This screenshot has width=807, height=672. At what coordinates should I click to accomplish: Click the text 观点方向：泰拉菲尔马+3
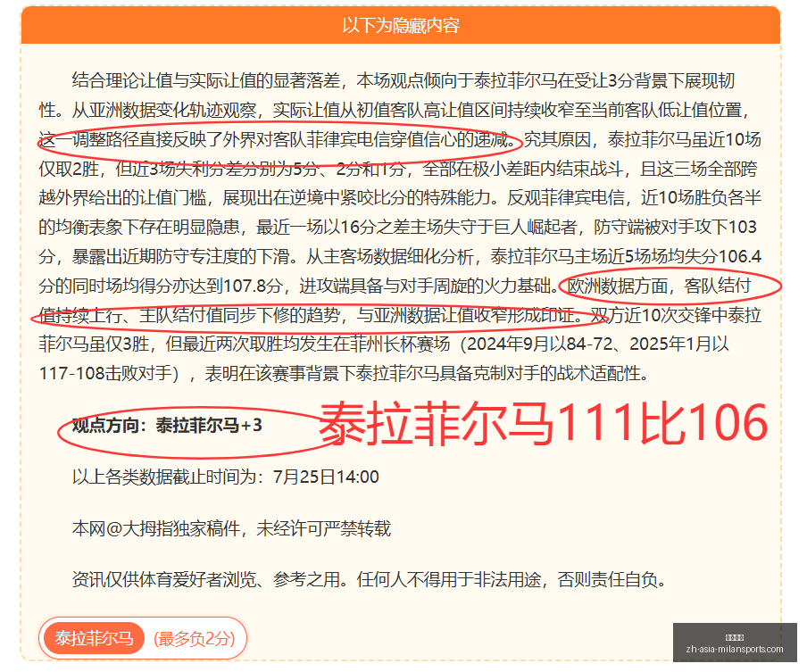[167, 426]
